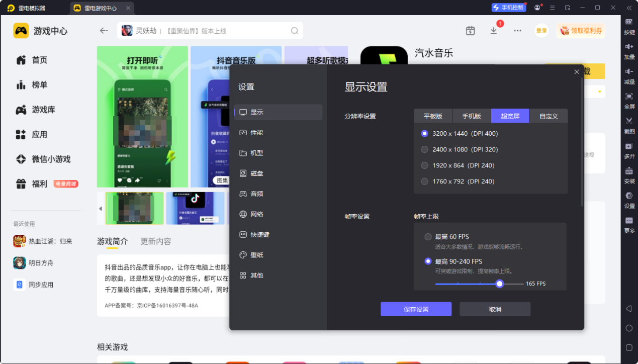Screen dimensions: 638x364
Task: Open 福利 rewards section
Action: point(46,184)
